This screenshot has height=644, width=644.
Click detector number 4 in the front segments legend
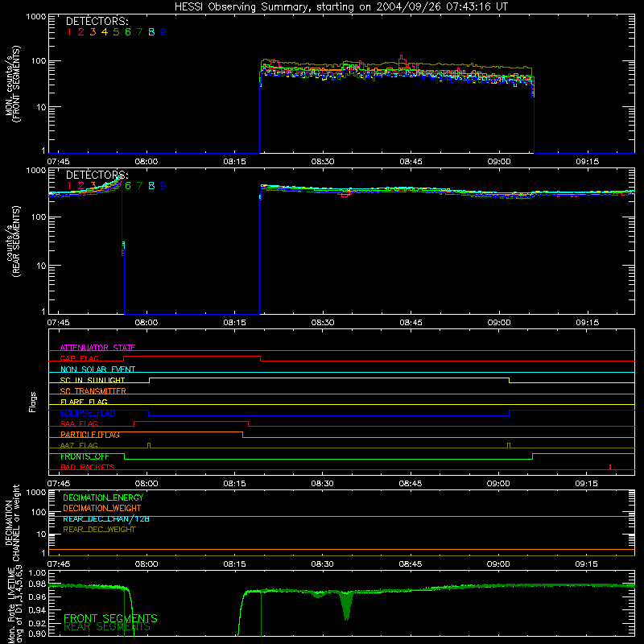105,32
